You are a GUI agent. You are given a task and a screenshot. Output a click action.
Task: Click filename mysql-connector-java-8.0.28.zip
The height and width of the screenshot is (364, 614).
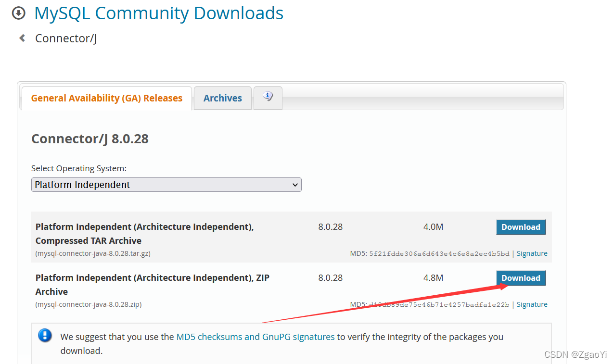tap(89, 304)
